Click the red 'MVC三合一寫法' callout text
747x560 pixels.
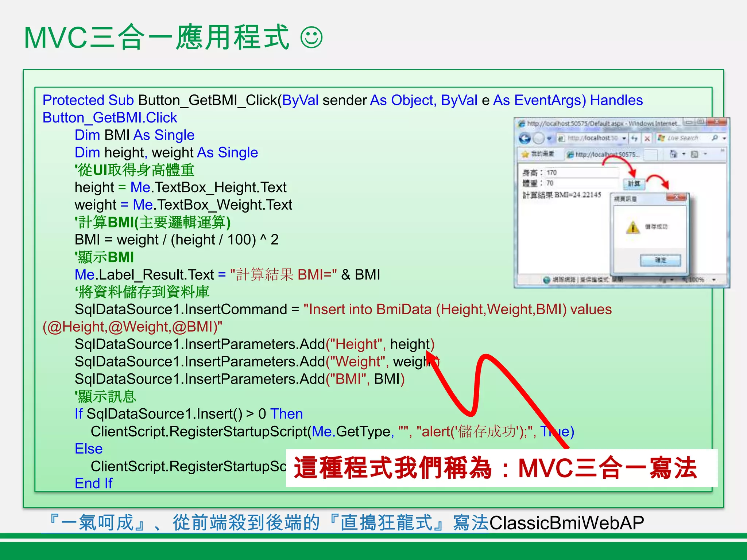608,468
